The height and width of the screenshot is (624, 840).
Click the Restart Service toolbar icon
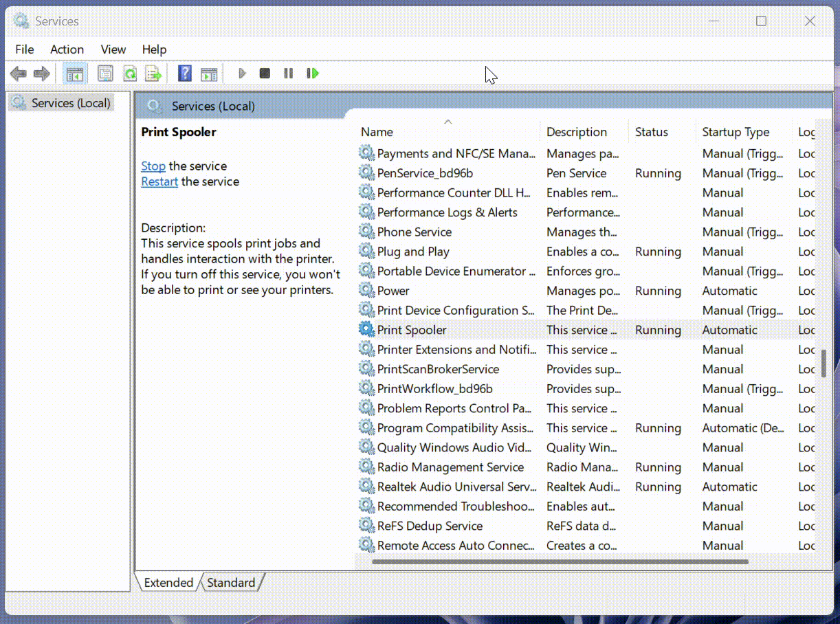313,73
